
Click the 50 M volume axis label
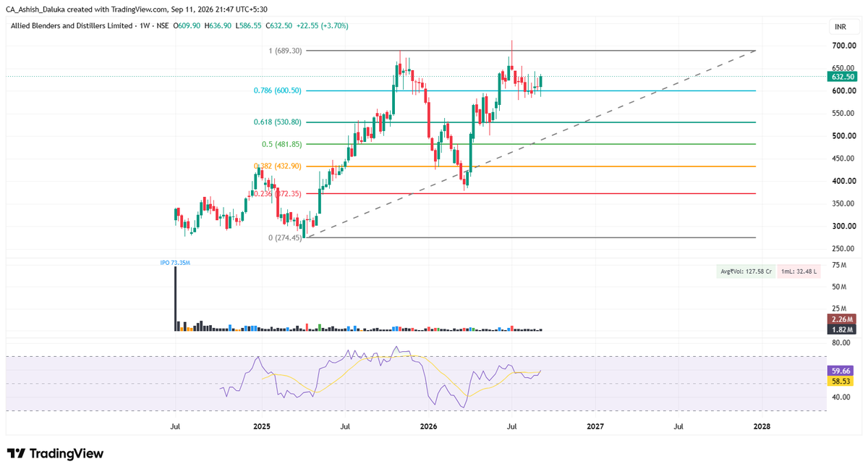click(x=838, y=287)
